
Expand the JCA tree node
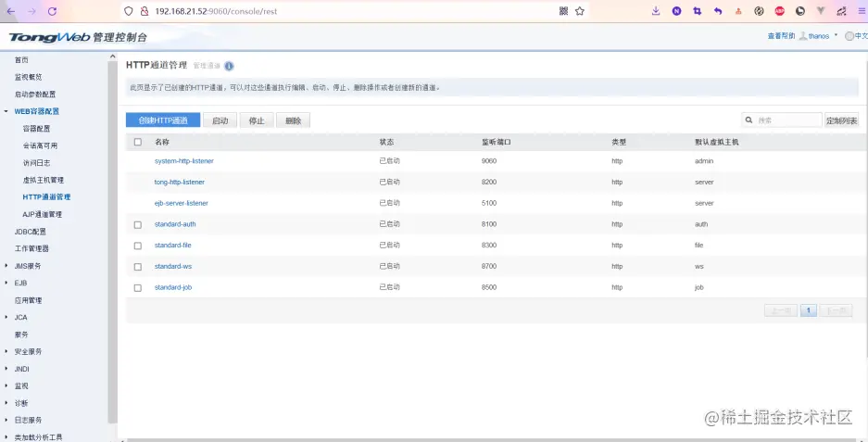pyautogui.click(x=6, y=318)
